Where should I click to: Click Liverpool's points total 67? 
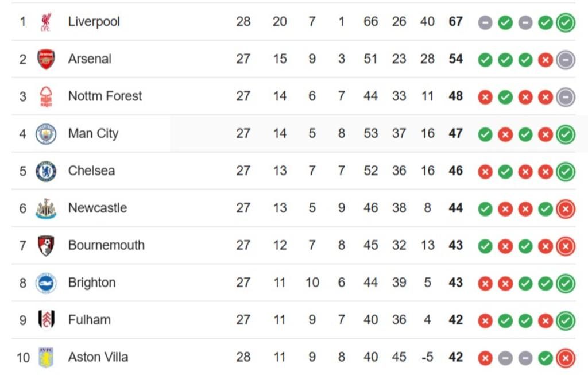[455, 22]
